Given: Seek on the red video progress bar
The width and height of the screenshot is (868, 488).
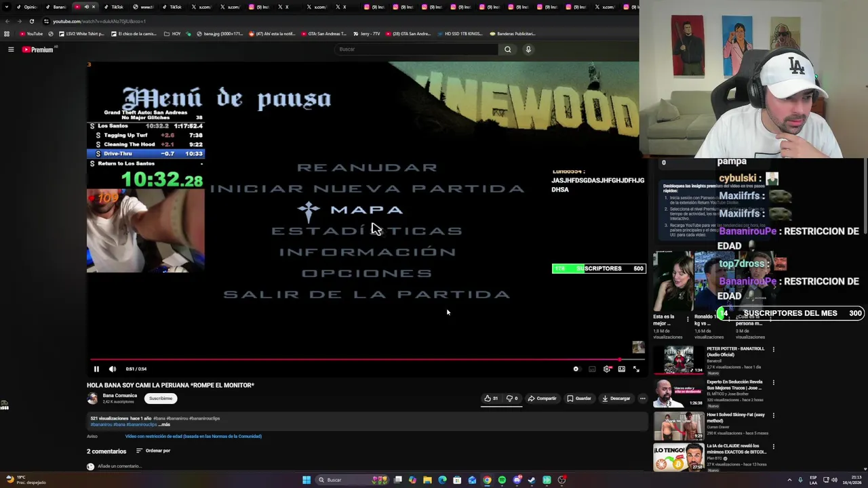Looking at the screenshot, I should pyautogui.click(x=366, y=360).
